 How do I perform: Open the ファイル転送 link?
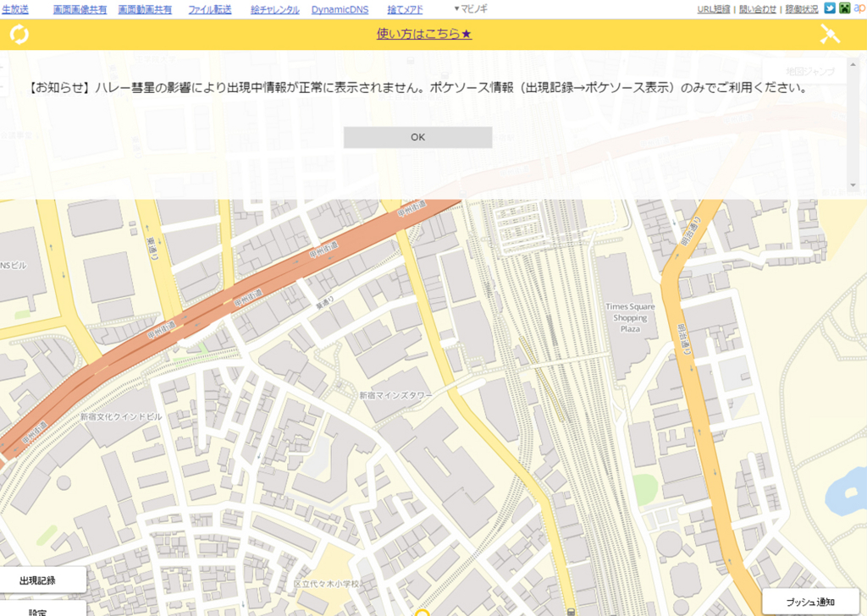[x=210, y=9]
